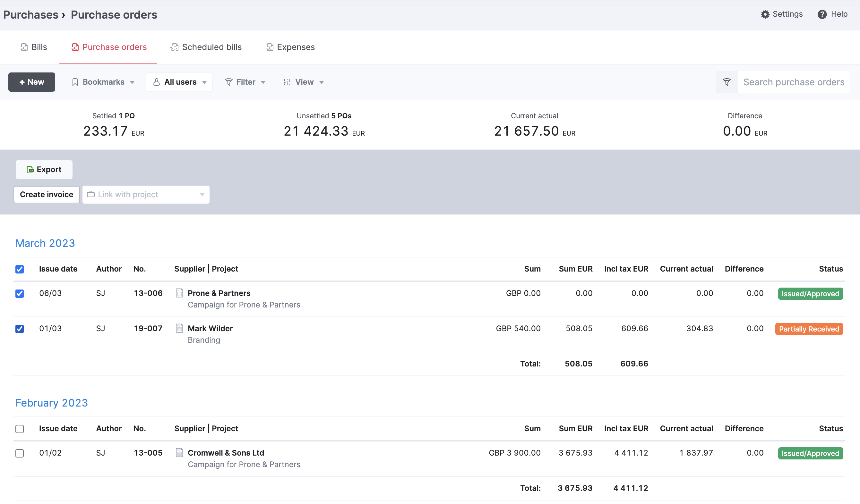860x504 pixels.
Task: Click the Partially Received status badge
Action: click(x=809, y=329)
